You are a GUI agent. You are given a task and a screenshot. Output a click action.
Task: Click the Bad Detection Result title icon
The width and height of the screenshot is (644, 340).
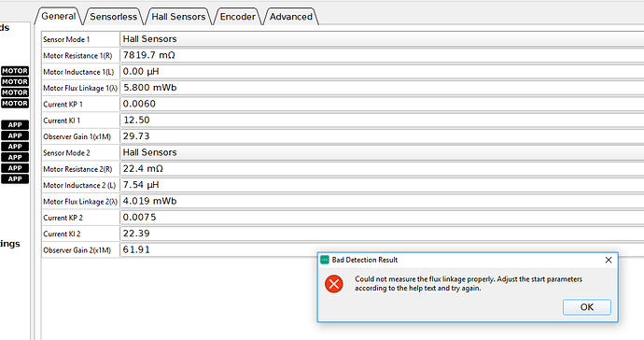[x=325, y=260]
